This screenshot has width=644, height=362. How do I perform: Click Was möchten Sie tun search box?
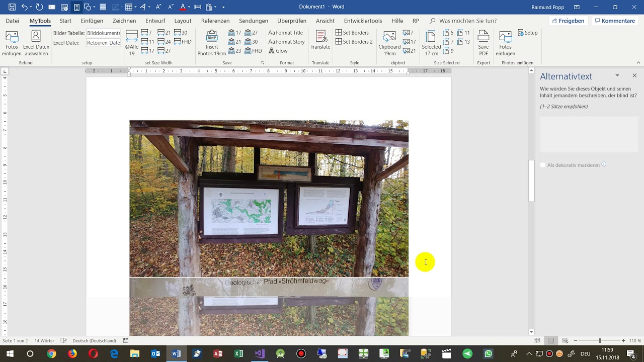pos(463,21)
